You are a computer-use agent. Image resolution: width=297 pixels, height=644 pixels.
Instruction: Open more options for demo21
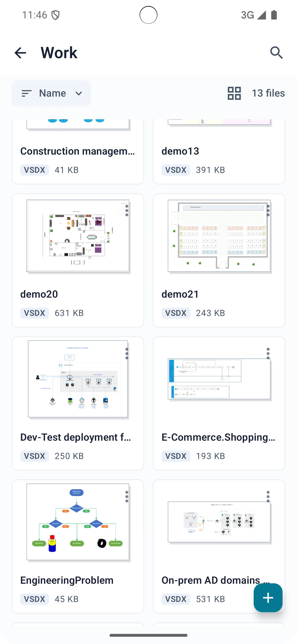pos(268,211)
